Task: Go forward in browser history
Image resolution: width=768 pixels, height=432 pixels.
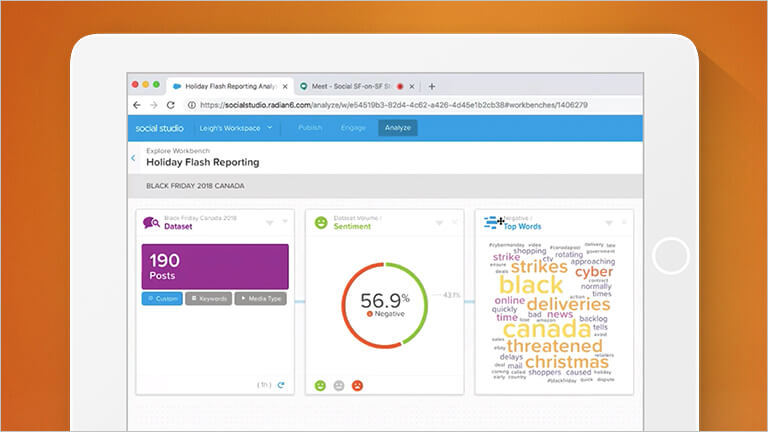Action: pos(154,105)
